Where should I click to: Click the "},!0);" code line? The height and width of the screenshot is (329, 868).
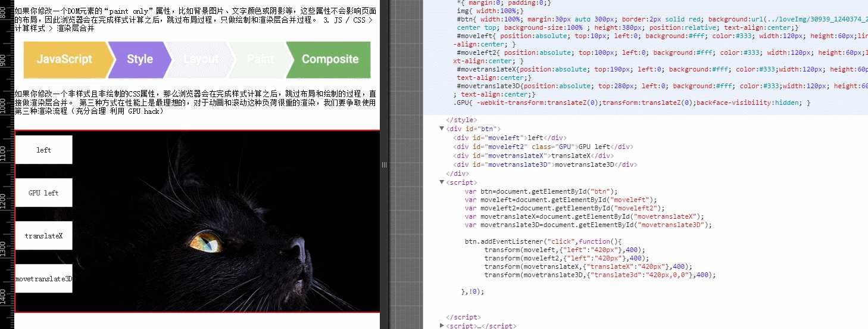coord(473,291)
